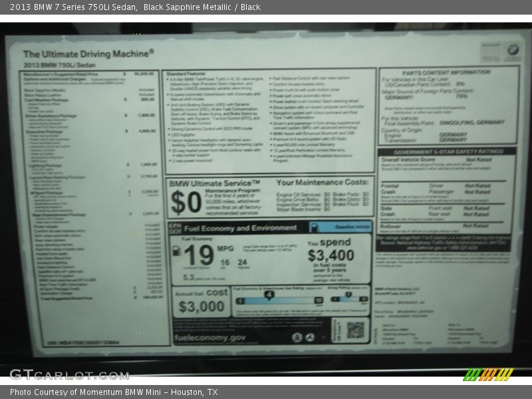Click the 'Parts Content Information' heading
The height and width of the screenshot is (399, 532).
coord(446,72)
